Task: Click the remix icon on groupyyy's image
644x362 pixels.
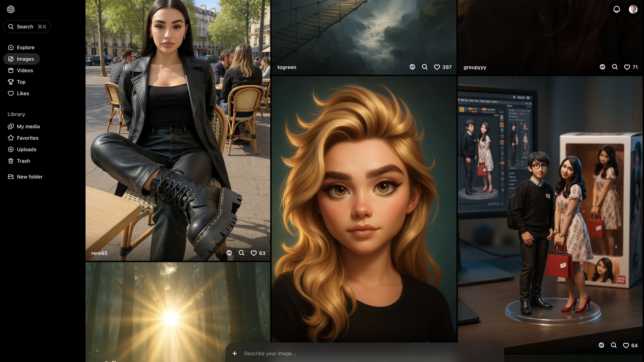Action: [602, 67]
